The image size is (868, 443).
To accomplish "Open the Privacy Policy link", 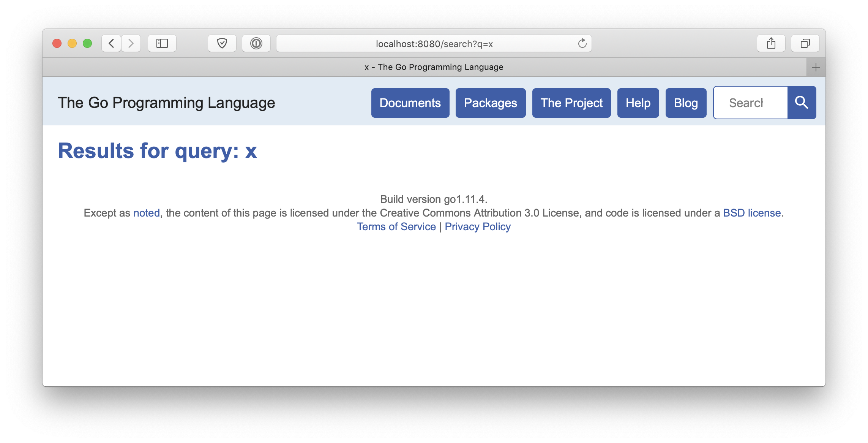I will (x=478, y=226).
